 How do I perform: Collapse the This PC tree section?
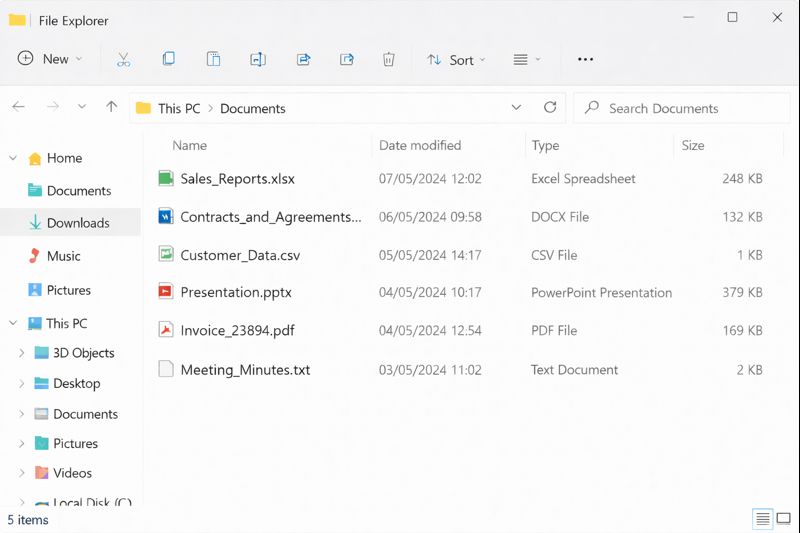[13, 323]
